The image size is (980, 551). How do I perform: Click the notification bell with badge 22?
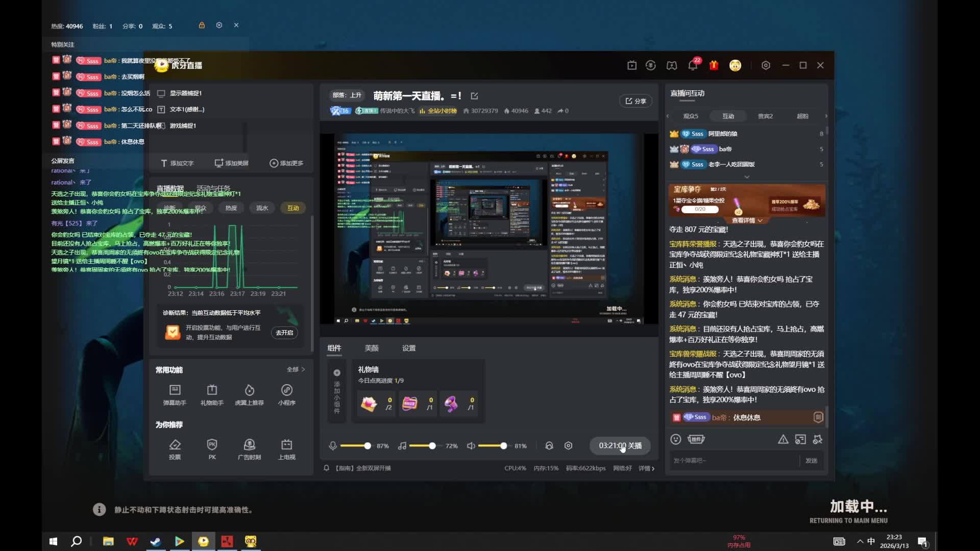pyautogui.click(x=693, y=65)
